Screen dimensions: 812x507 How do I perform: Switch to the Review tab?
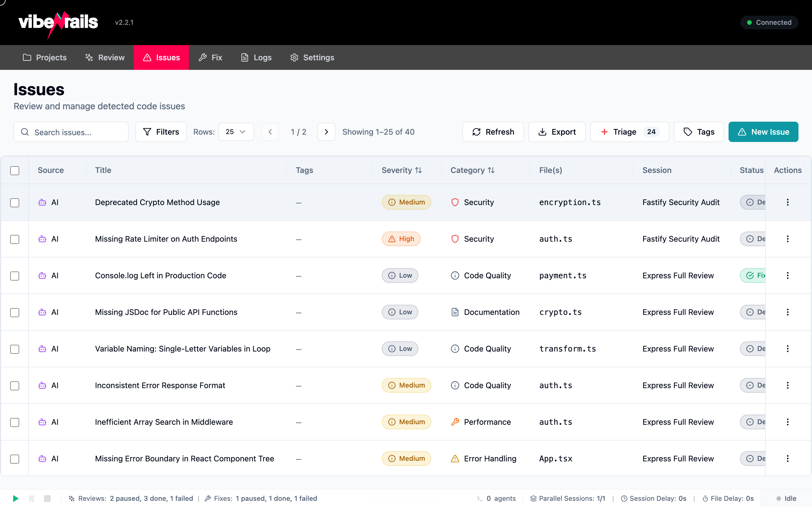104,57
